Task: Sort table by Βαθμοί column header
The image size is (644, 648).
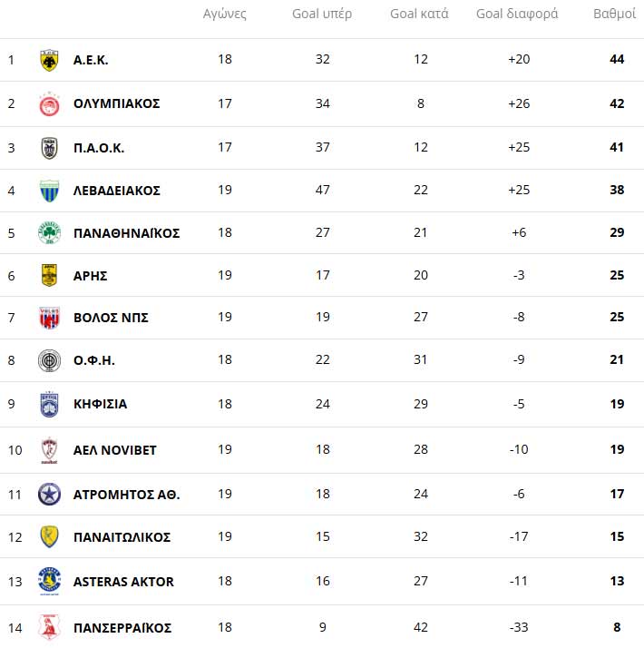Action: pyautogui.click(x=615, y=15)
